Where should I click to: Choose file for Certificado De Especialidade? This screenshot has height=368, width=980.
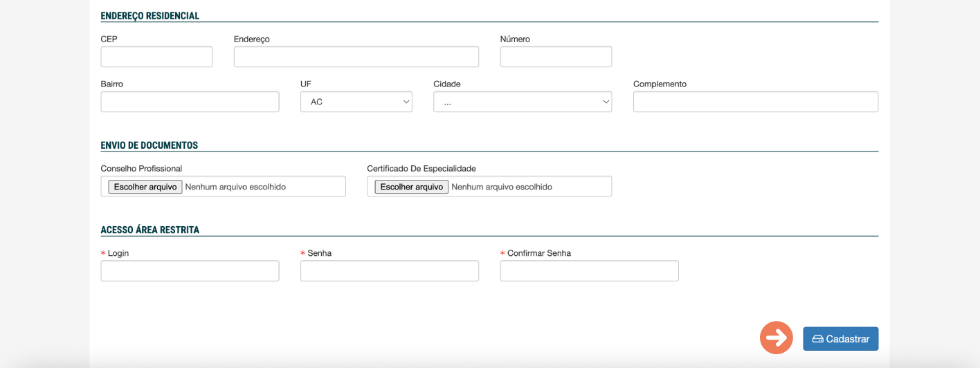tap(412, 187)
